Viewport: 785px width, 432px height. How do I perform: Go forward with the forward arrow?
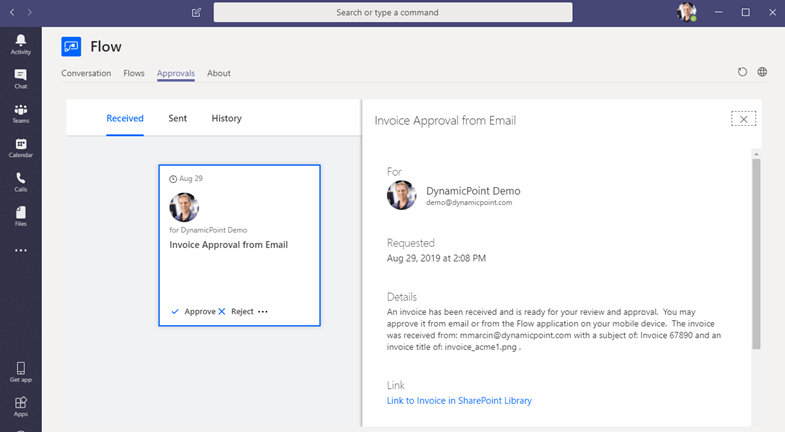pos(30,12)
